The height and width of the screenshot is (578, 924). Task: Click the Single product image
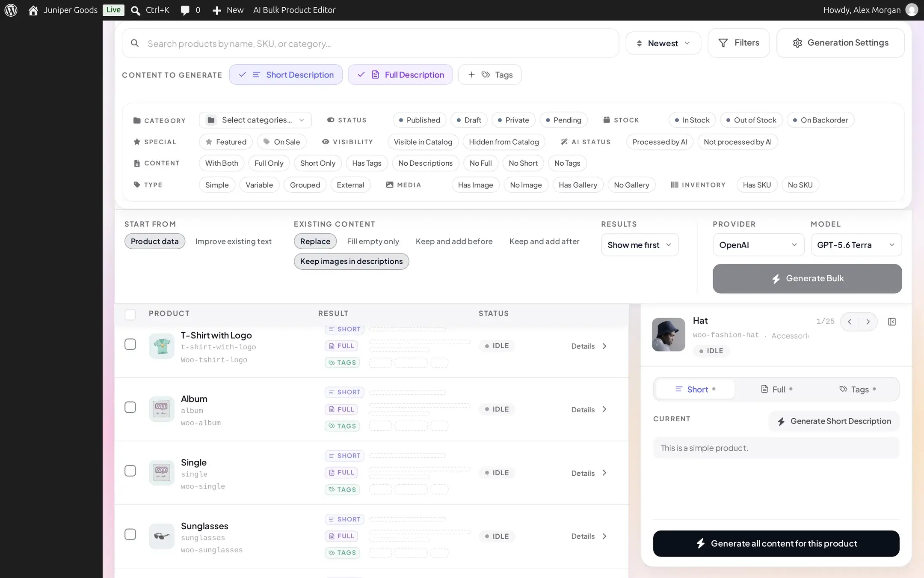click(162, 473)
